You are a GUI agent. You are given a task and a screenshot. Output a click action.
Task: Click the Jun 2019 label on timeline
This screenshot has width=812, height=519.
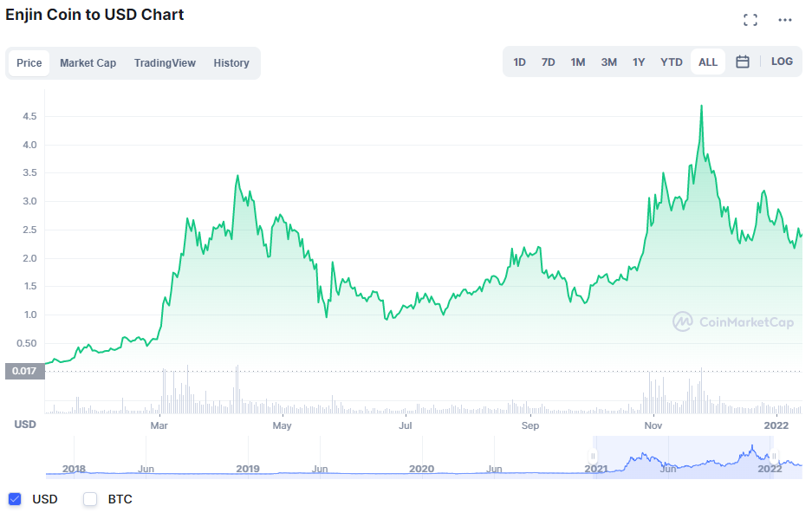click(319, 469)
